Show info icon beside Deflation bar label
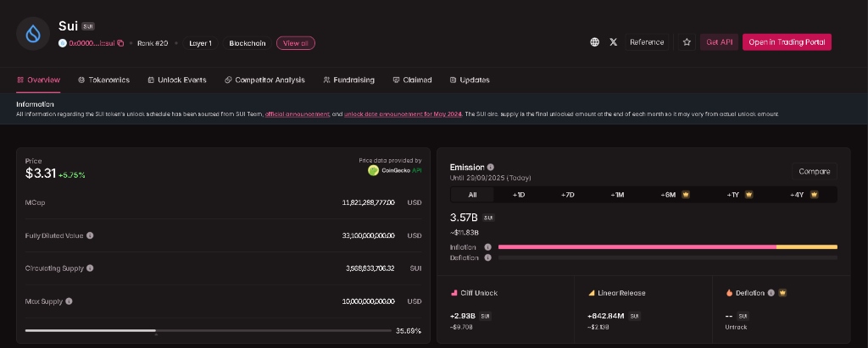Image resolution: width=868 pixels, height=348 pixels. coord(487,257)
